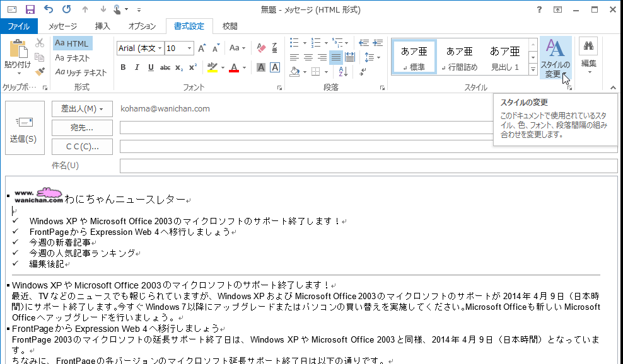The image size is (623, 364).
Task: Switch to オプション tab
Action: [x=142, y=26]
